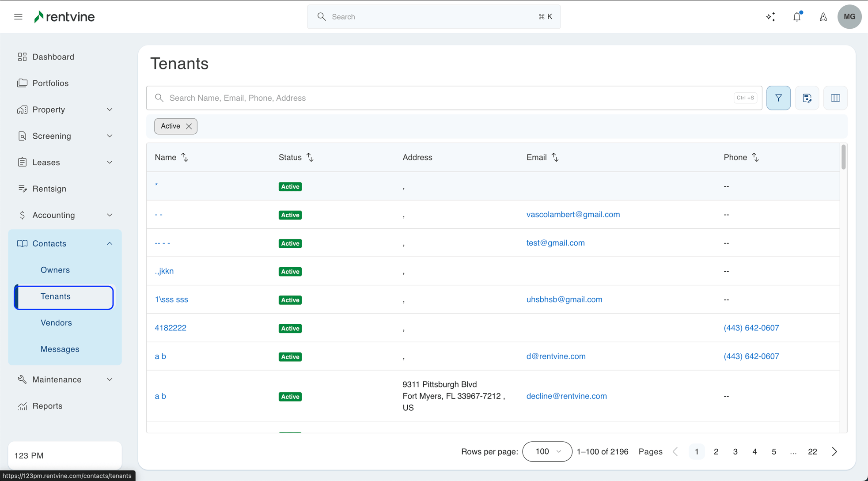
Task: Click the saved views floppy disk icon
Action: [x=807, y=98]
